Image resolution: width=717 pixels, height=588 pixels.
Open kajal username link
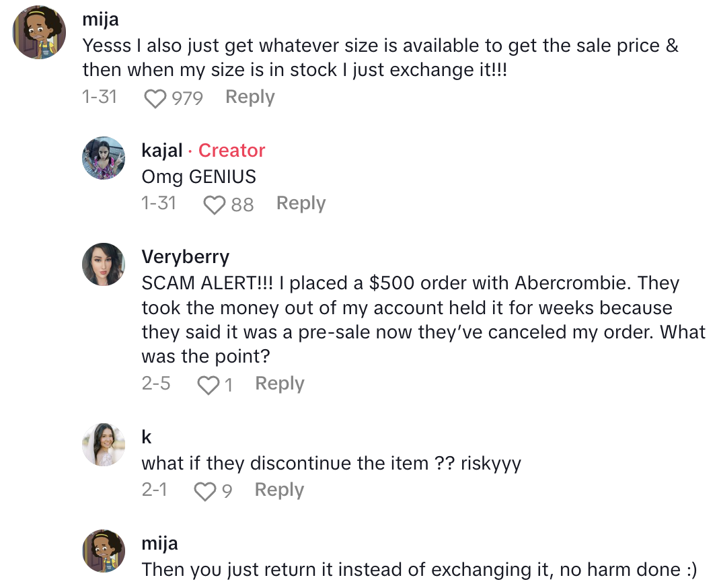click(162, 150)
